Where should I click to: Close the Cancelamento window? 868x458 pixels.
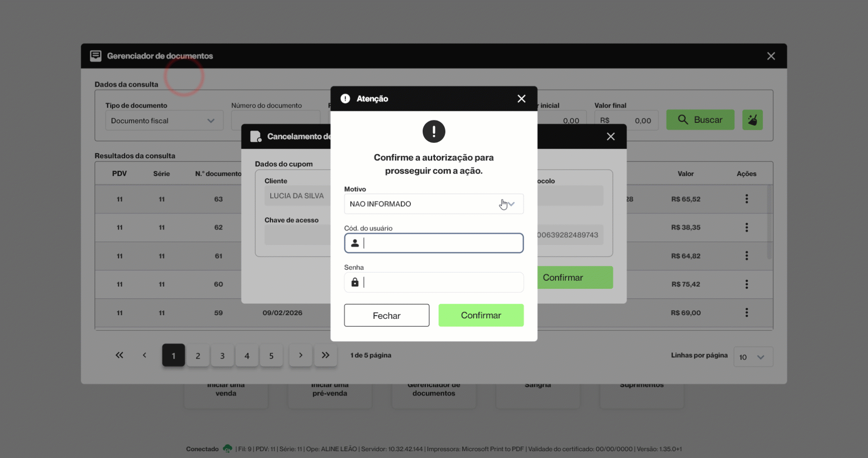[611, 136]
